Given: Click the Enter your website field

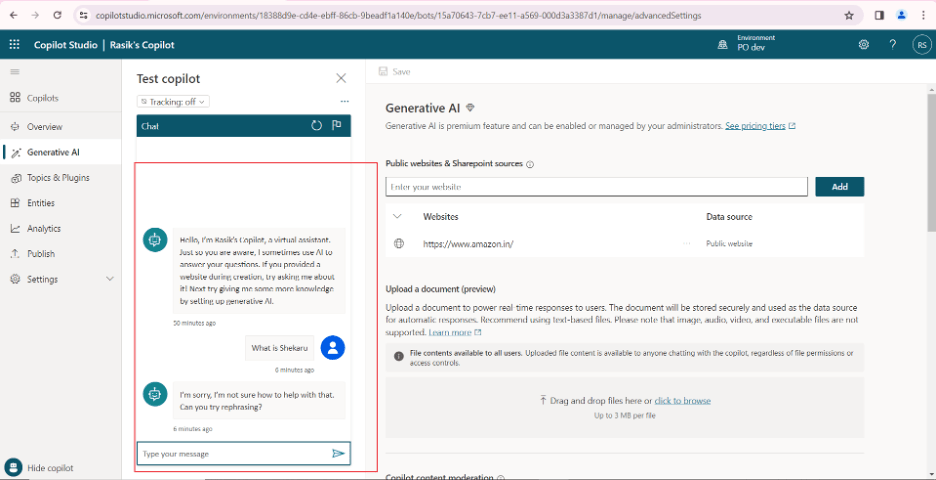Looking at the screenshot, I should (x=596, y=187).
